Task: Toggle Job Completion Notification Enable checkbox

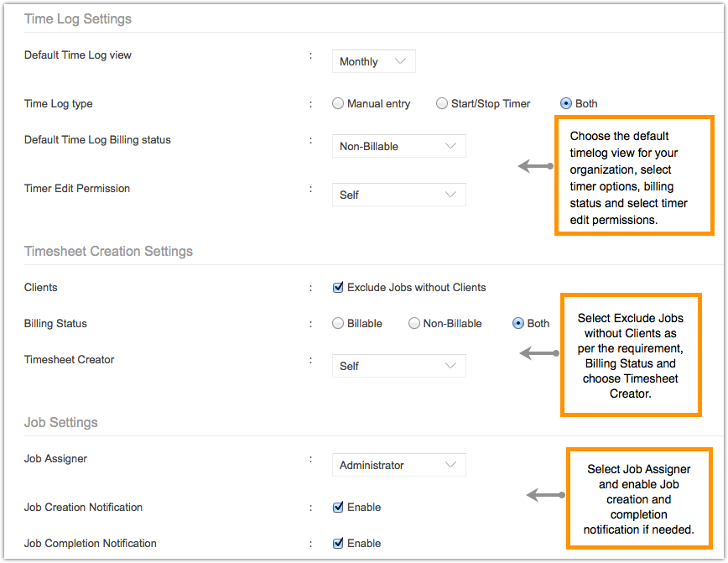Action: point(339,544)
